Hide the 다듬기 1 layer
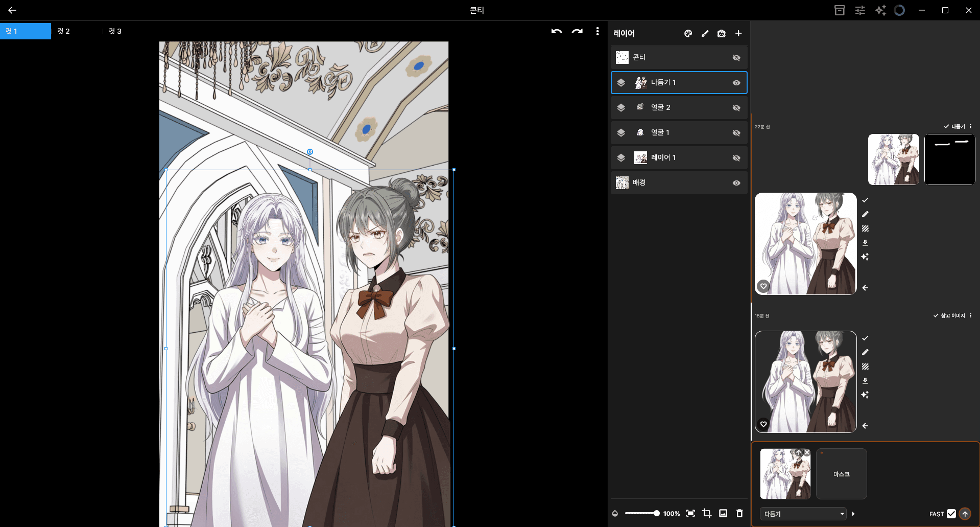 736,83
